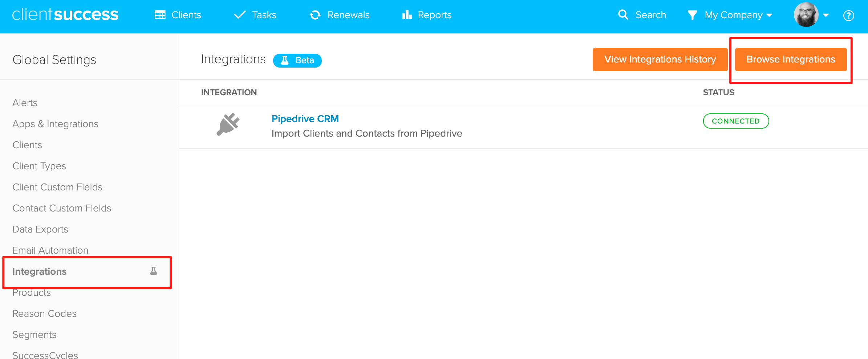Click the Tasks checkmark icon
Screen dimensions: 868x359
tap(240, 15)
